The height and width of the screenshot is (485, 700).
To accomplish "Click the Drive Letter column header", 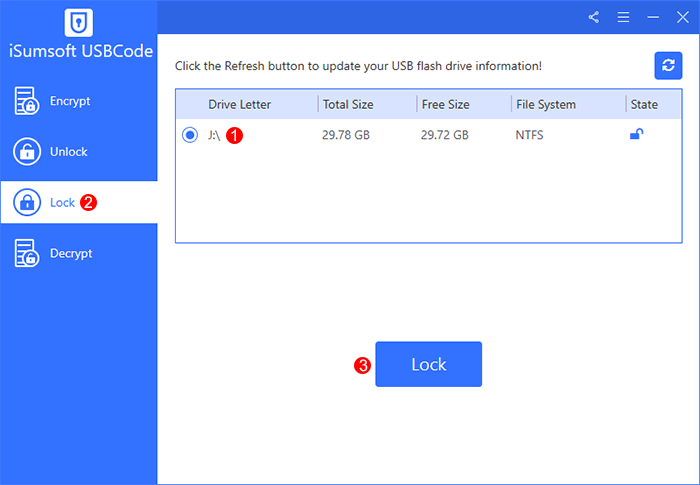I will (239, 105).
